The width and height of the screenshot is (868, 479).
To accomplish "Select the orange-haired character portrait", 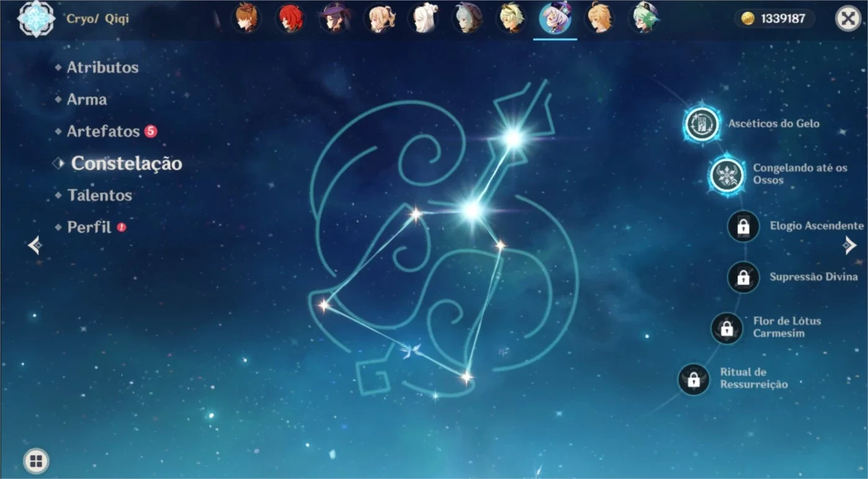I will pyautogui.click(x=247, y=19).
